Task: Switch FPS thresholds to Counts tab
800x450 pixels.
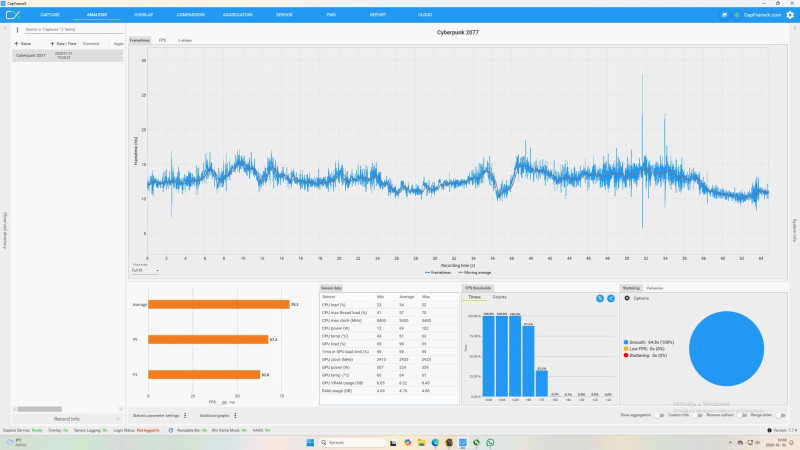Action: click(x=499, y=297)
